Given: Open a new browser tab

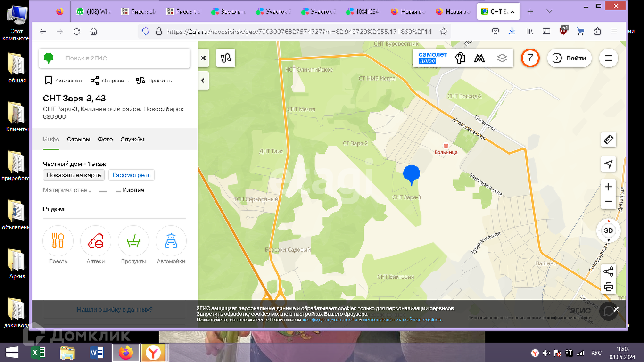Looking at the screenshot, I should 530,11.
